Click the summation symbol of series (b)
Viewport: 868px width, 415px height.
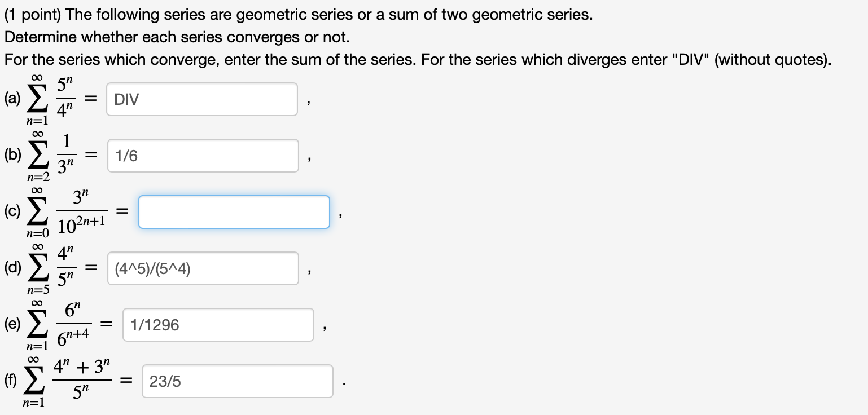pos(36,155)
